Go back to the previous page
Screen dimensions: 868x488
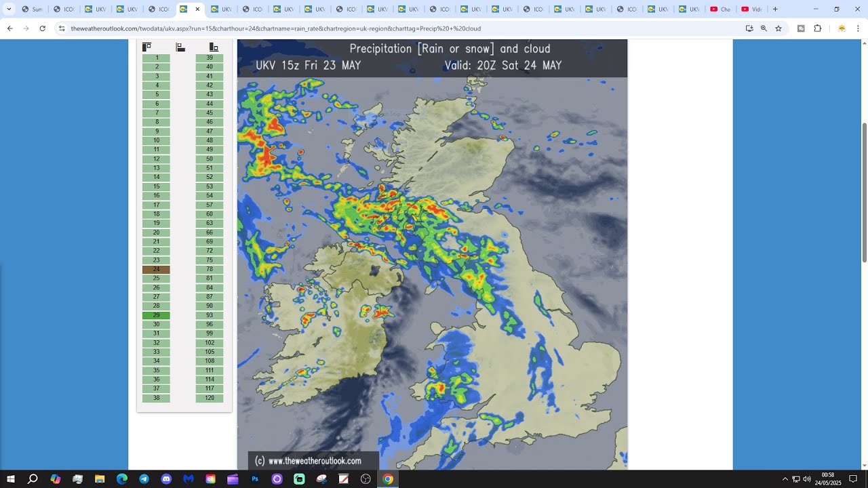click(x=9, y=28)
